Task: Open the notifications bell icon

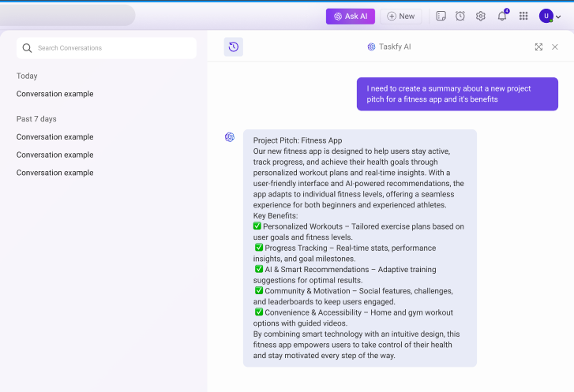Action: point(502,16)
